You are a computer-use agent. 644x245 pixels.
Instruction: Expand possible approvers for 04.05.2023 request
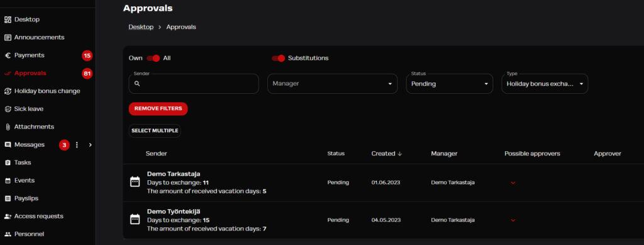pos(513,220)
